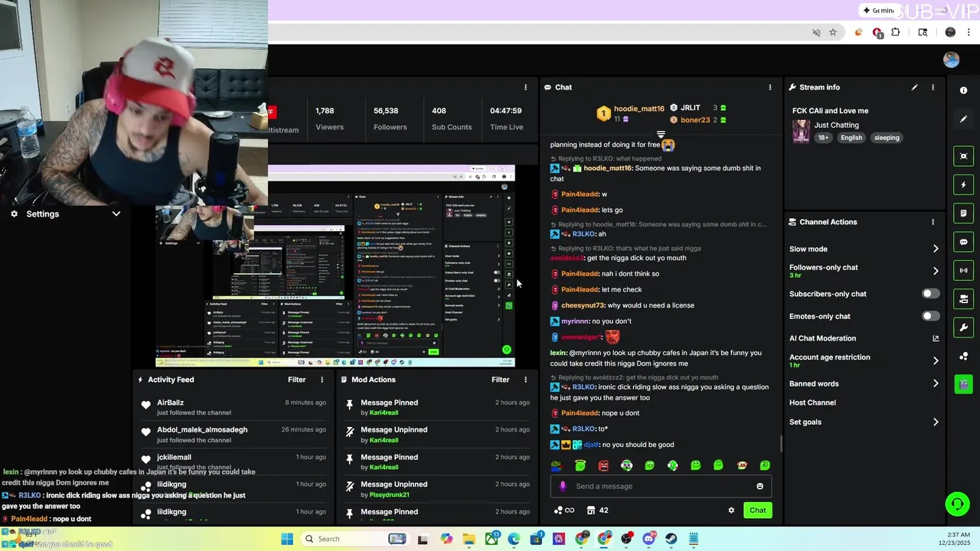Open the Windows Start button

click(x=287, y=539)
